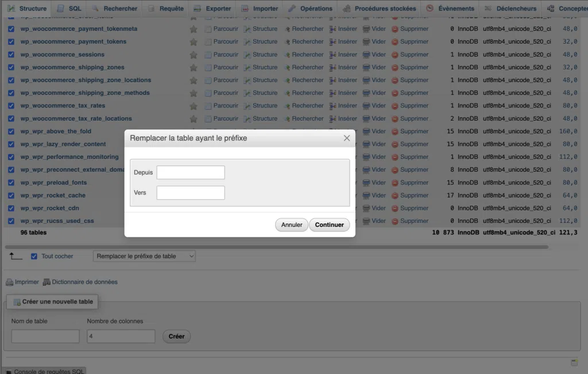Toggle the Tout cocher checkbox
Image resolution: width=588 pixels, height=374 pixels.
coord(34,257)
